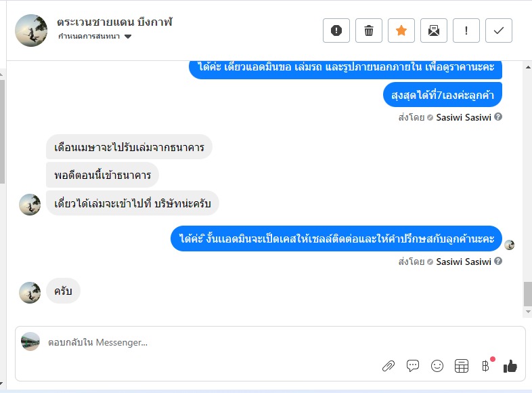The width and height of the screenshot is (532, 393).
Task: Click the last Sasiwi Sasiwi sender name
Action: click(x=464, y=262)
